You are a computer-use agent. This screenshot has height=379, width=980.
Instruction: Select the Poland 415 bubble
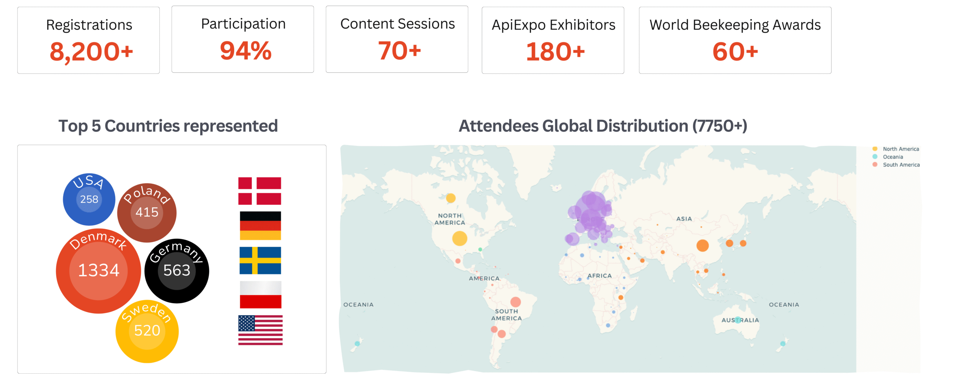(x=147, y=212)
